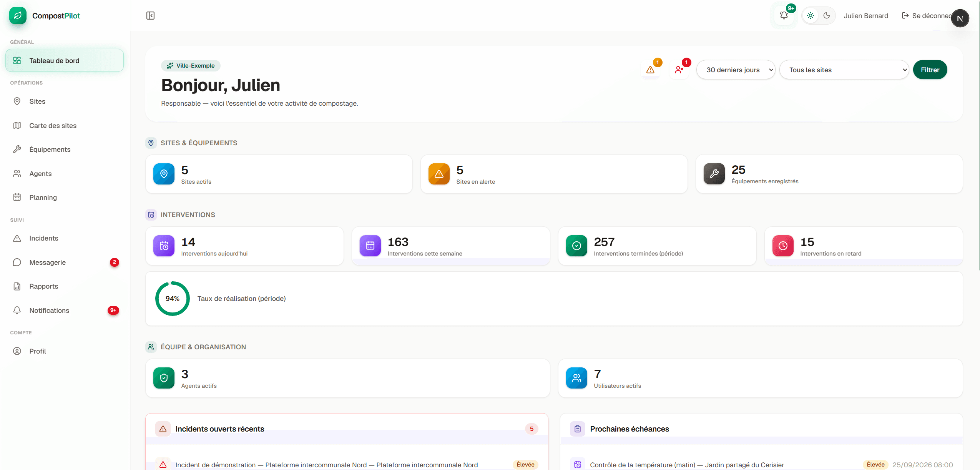Click Se déconnecter to log out
The height and width of the screenshot is (470, 980).
pyautogui.click(x=926, y=16)
